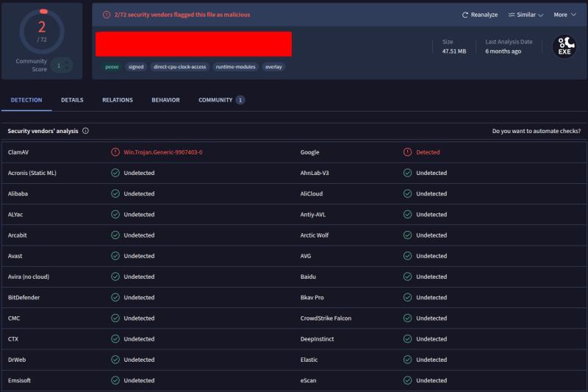Click the Acronis (Static ML) checkmark icon
This screenshot has height=392, width=588.
pos(115,173)
